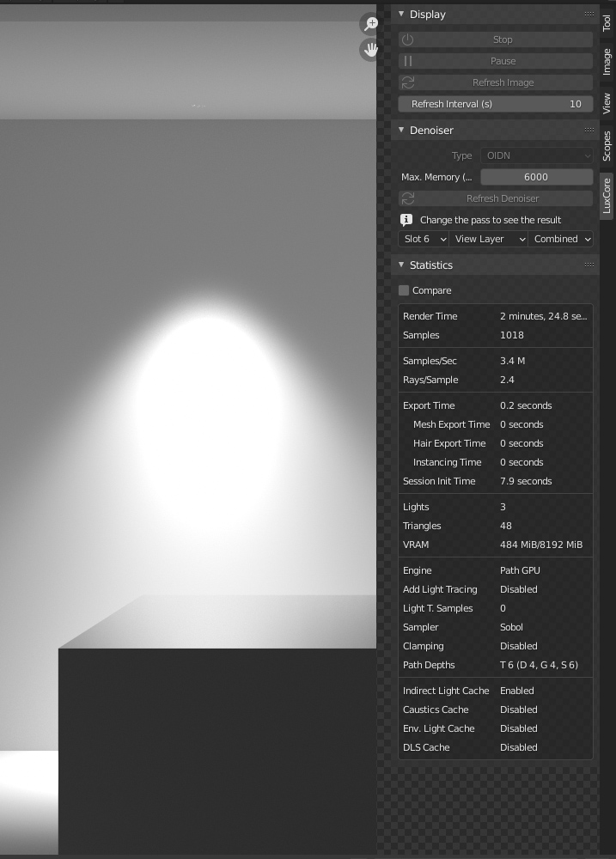The width and height of the screenshot is (616, 859).
Task: Open the View Layer dropdown
Action: coord(488,239)
